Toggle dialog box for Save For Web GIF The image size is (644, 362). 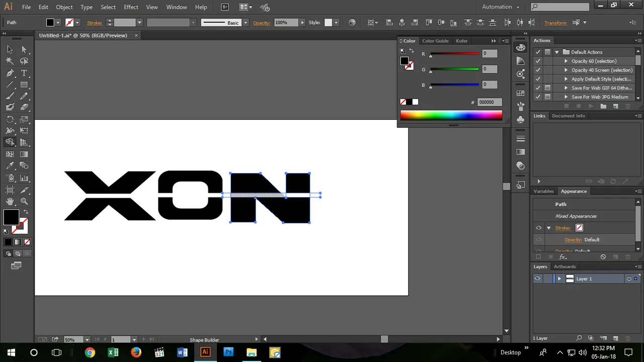click(x=548, y=88)
